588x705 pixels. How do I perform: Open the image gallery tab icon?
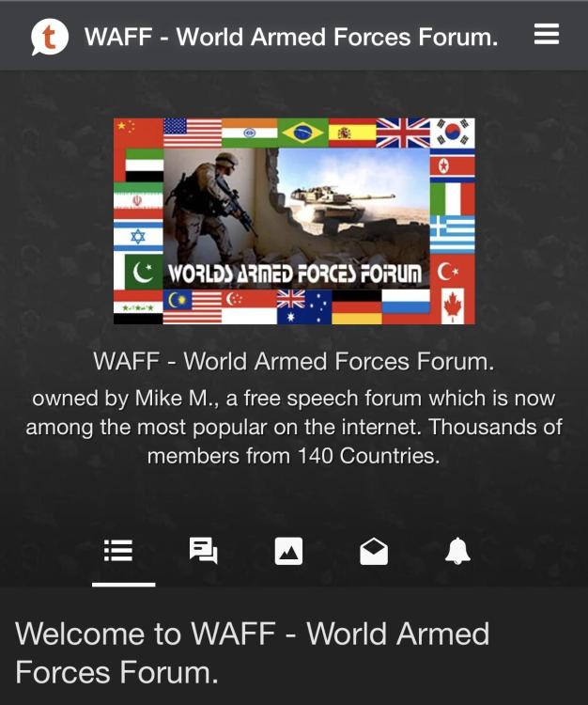click(x=288, y=551)
